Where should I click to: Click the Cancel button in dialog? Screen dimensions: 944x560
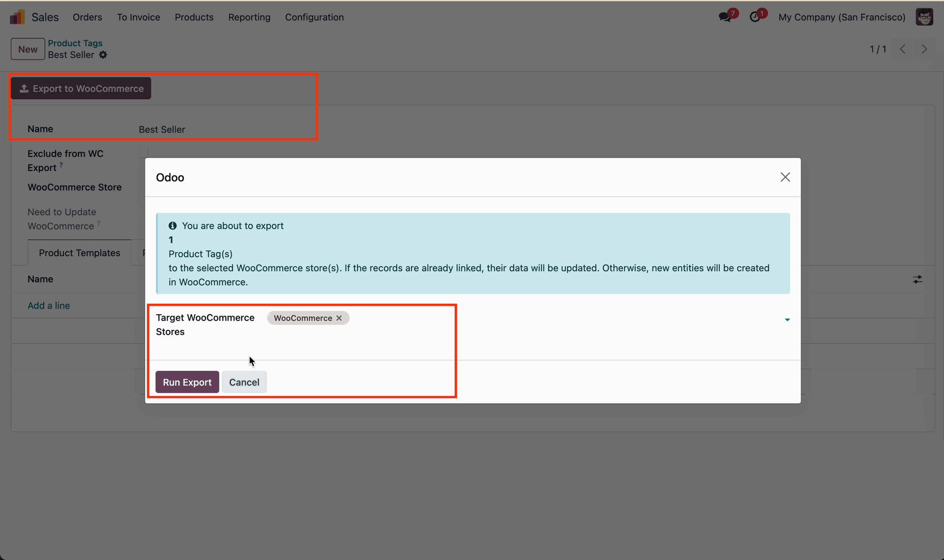(244, 382)
